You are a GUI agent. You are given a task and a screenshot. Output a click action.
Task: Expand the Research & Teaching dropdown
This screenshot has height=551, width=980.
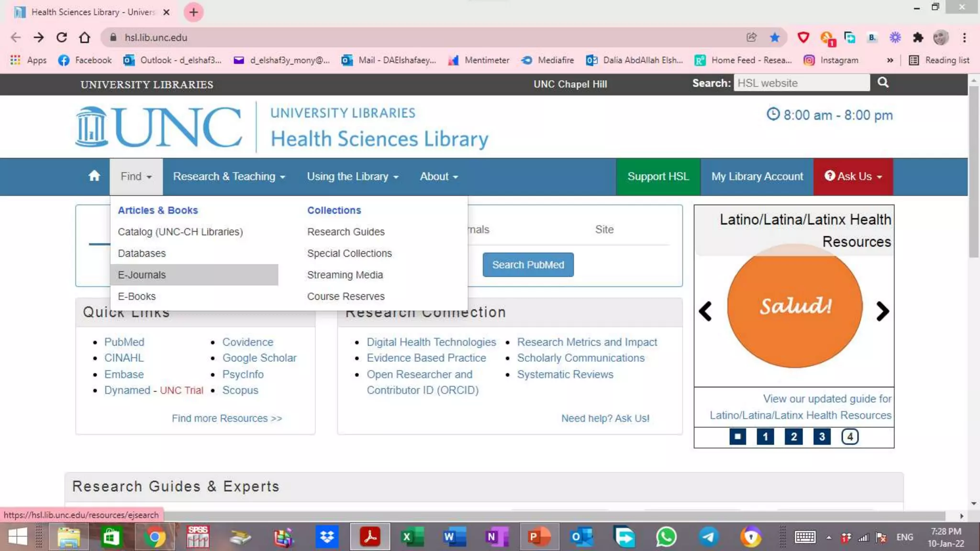tap(229, 176)
